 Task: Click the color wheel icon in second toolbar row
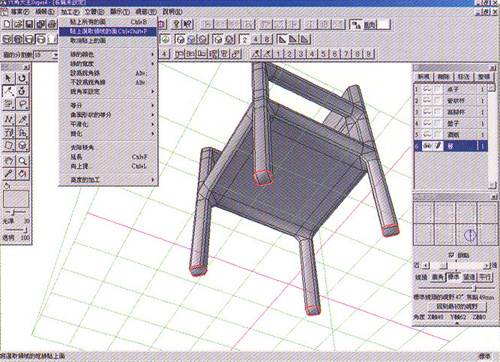pos(165,40)
